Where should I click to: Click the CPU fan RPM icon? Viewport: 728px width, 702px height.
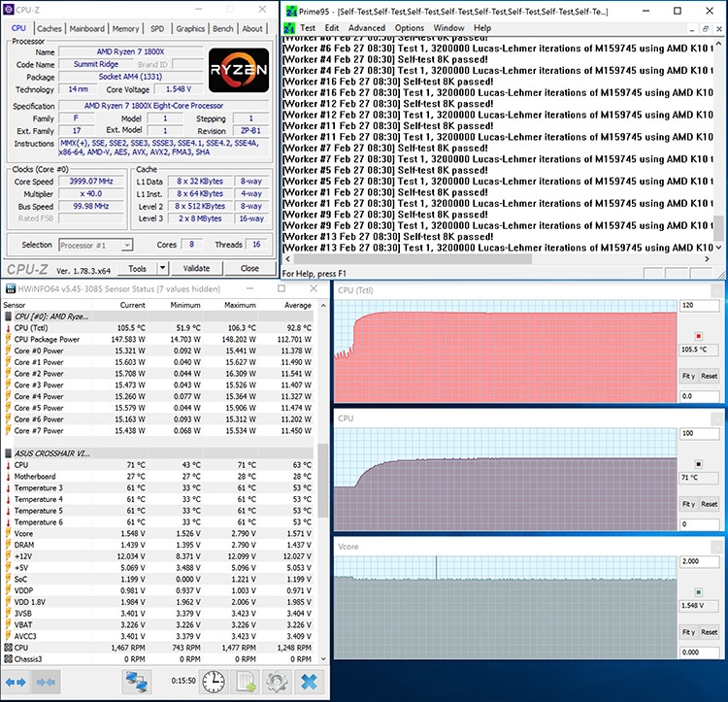(8, 648)
